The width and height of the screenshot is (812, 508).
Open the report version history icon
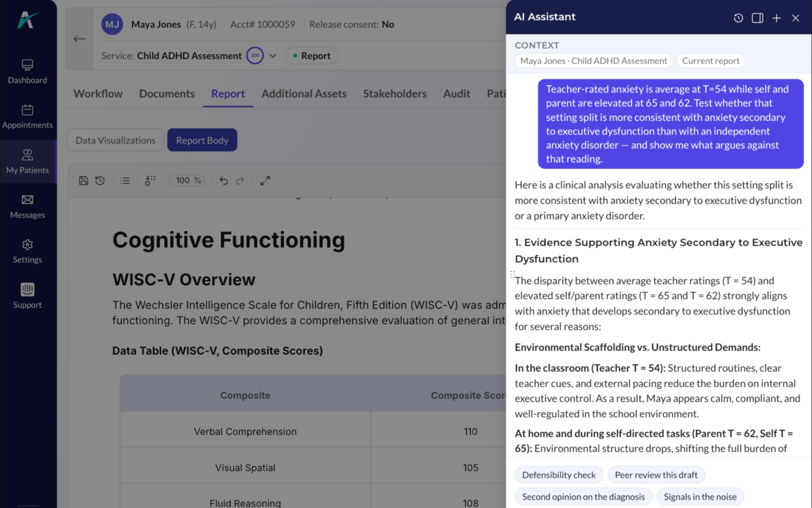tap(100, 181)
